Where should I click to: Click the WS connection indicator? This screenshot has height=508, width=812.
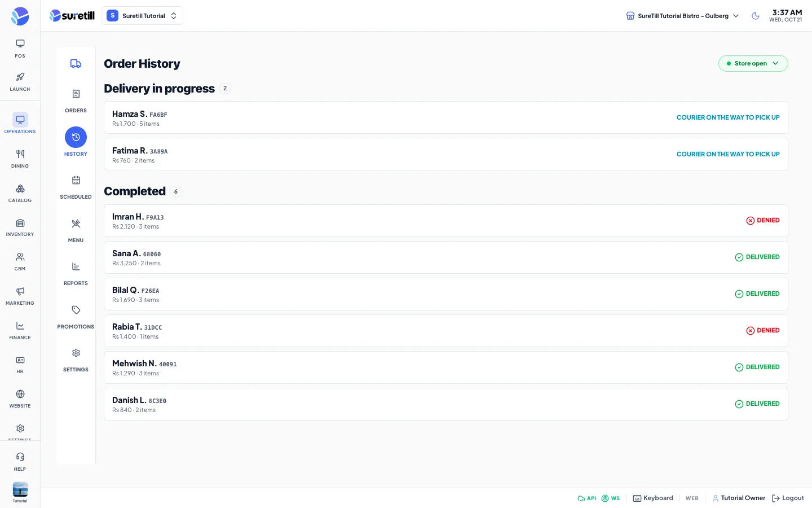pyautogui.click(x=611, y=498)
